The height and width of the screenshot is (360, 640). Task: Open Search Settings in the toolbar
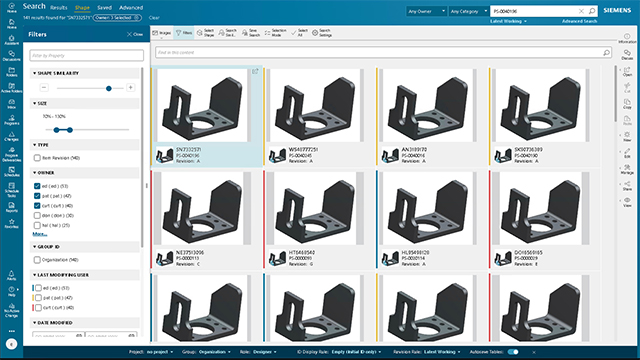click(322, 33)
